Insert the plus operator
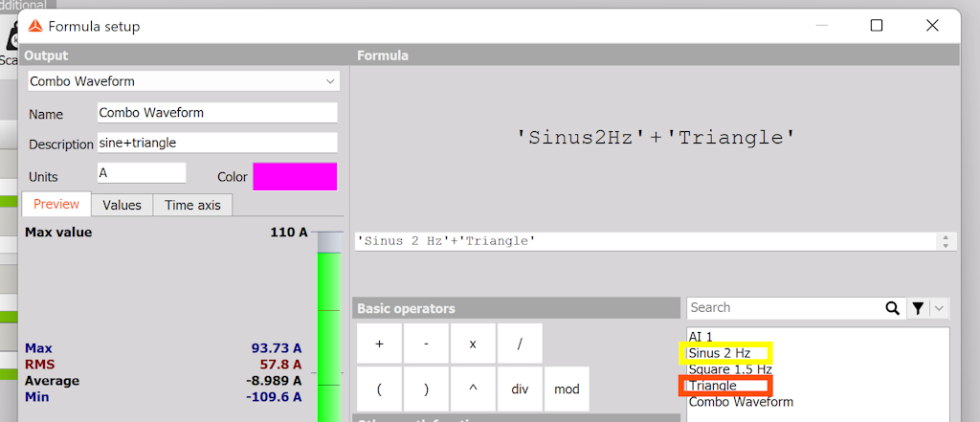Viewport: 980px width, 422px height. (x=379, y=344)
